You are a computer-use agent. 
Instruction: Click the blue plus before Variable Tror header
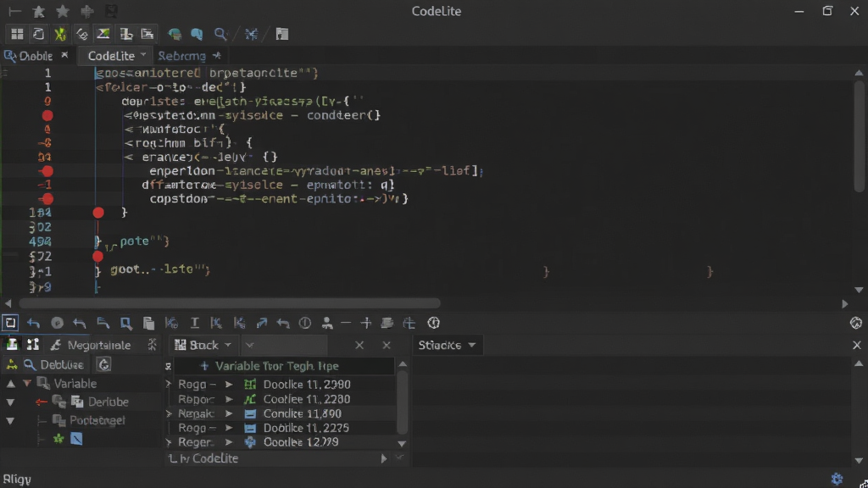(x=204, y=366)
